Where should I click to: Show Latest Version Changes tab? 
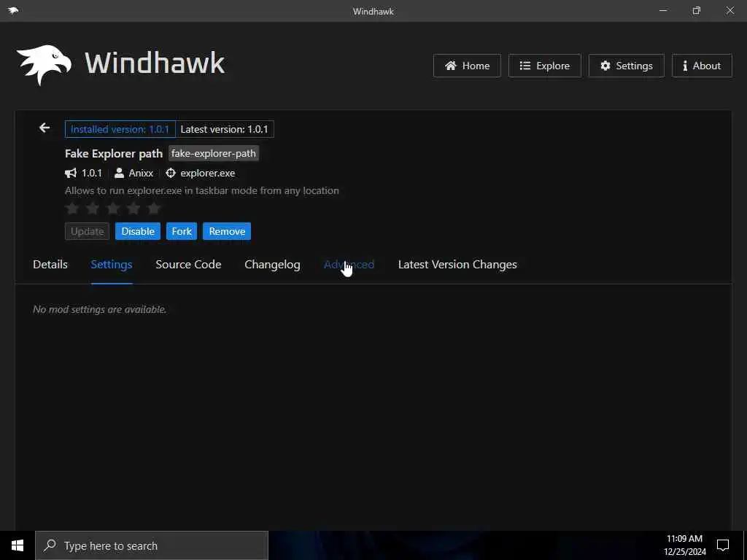(x=457, y=264)
